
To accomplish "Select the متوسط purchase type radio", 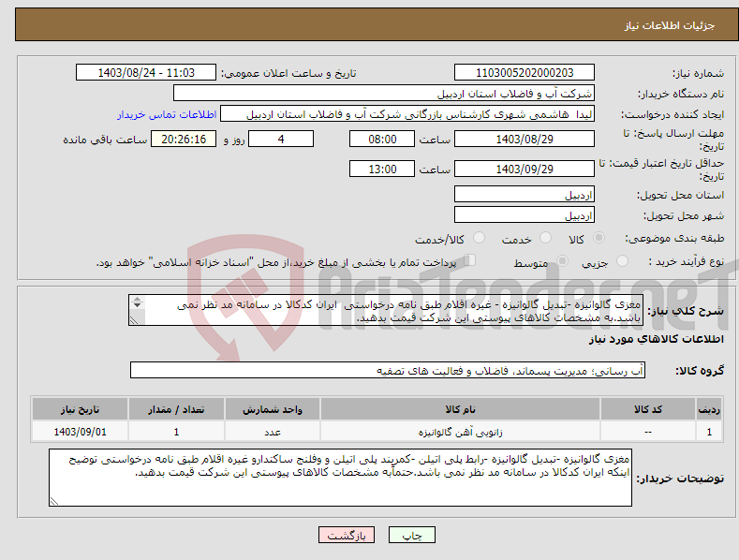I will pyautogui.click(x=562, y=260).
